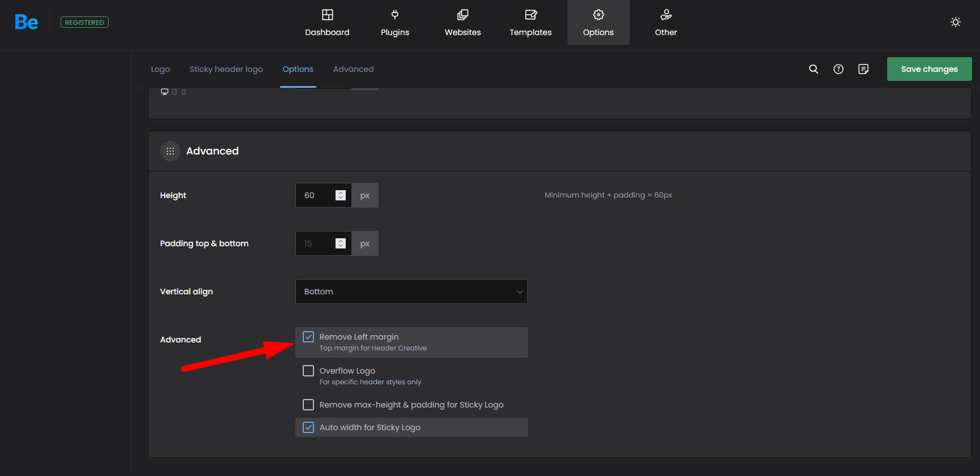980x476 pixels.
Task: Click the Height input field
Action: 324,195
